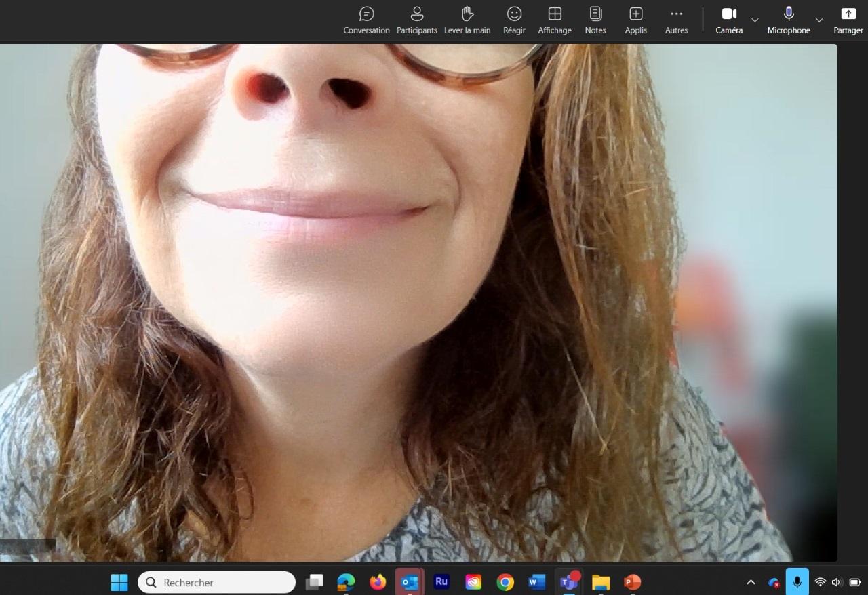Open the volume control in system tray
Viewport: 868px width, 595px height.
[x=836, y=582]
